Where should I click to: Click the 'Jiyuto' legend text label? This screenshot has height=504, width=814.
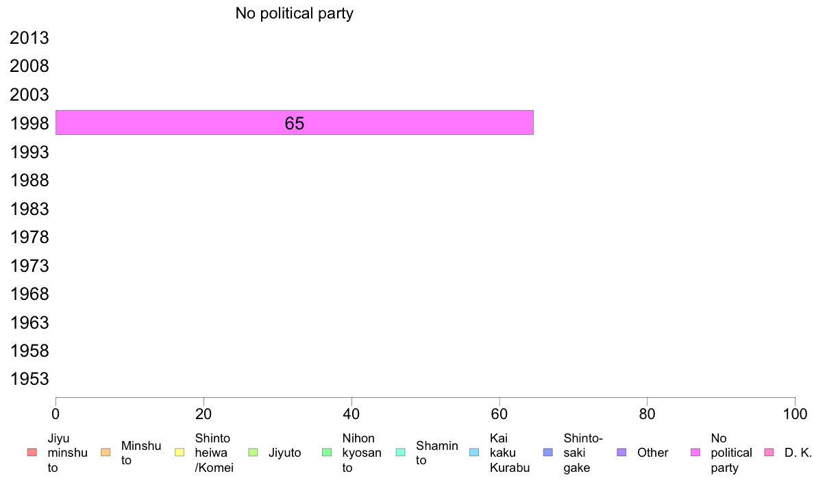(284, 453)
